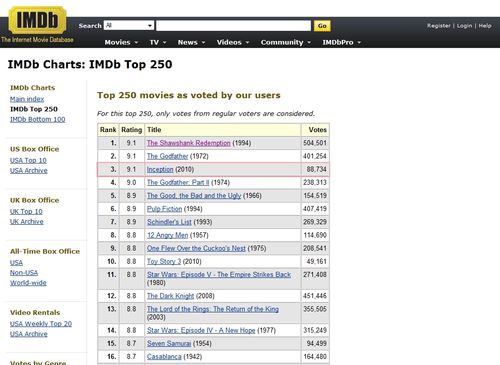Click the Help link
The height and width of the screenshot is (365, 500).
[x=485, y=26]
